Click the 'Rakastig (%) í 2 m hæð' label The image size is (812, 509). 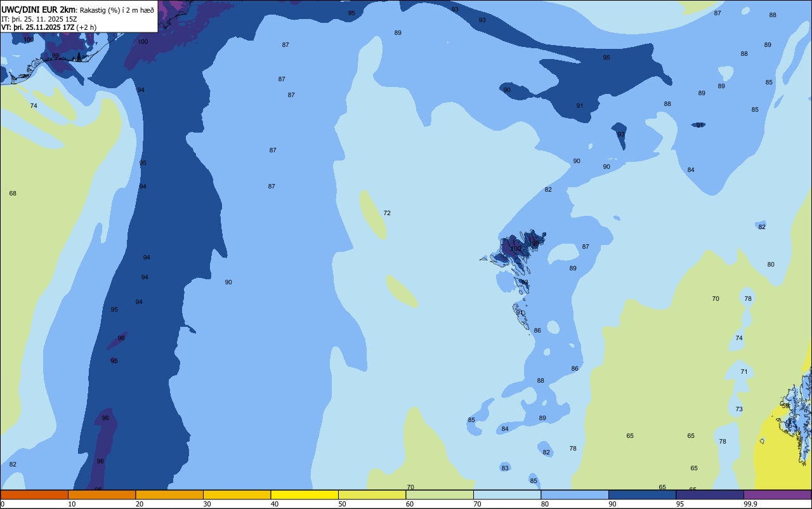tap(117, 10)
